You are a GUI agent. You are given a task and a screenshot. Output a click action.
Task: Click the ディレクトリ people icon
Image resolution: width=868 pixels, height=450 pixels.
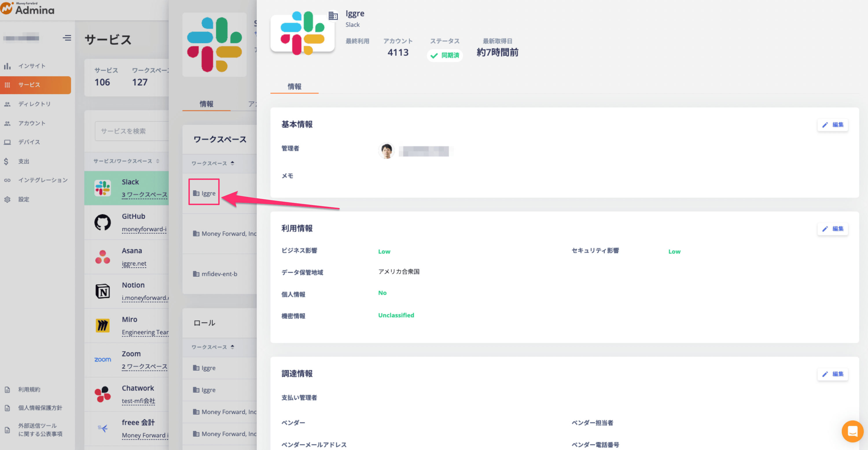point(8,104)
